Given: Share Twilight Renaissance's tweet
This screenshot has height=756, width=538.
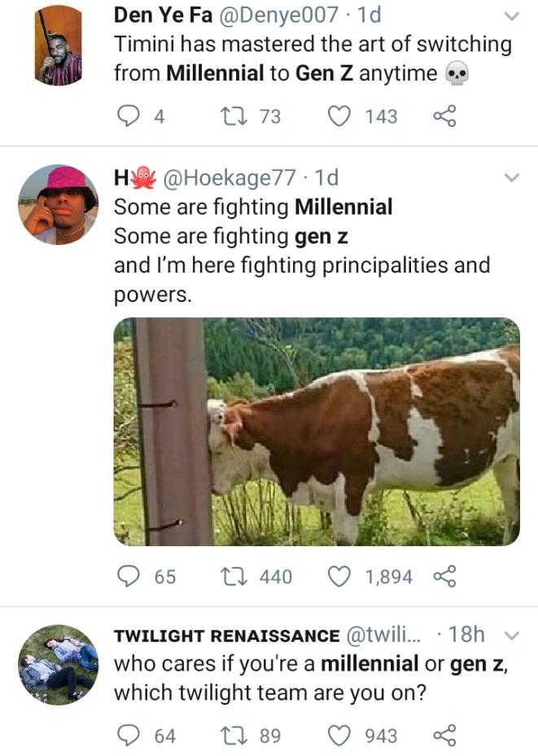Looking at the screenshot, I should 444,736.
